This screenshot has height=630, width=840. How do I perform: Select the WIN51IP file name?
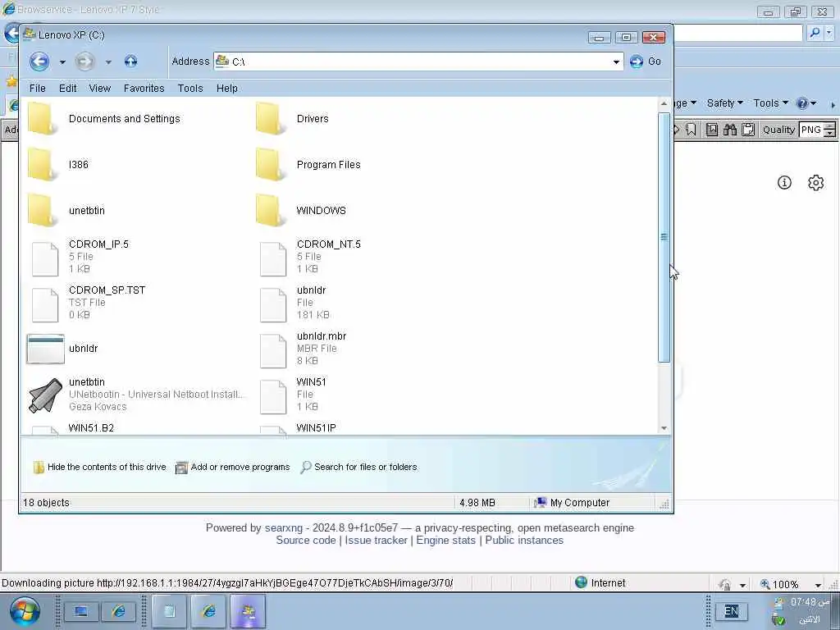(316, 428)
